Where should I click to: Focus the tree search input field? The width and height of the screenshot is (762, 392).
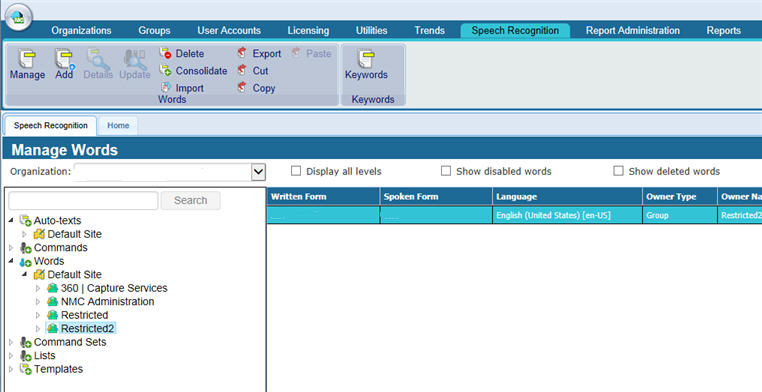(83, 200)
